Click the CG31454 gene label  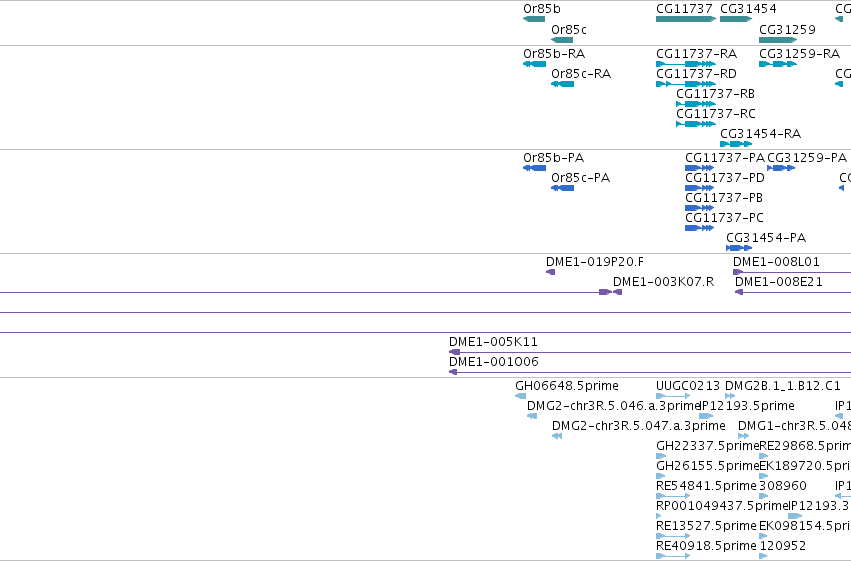[748, 9]
